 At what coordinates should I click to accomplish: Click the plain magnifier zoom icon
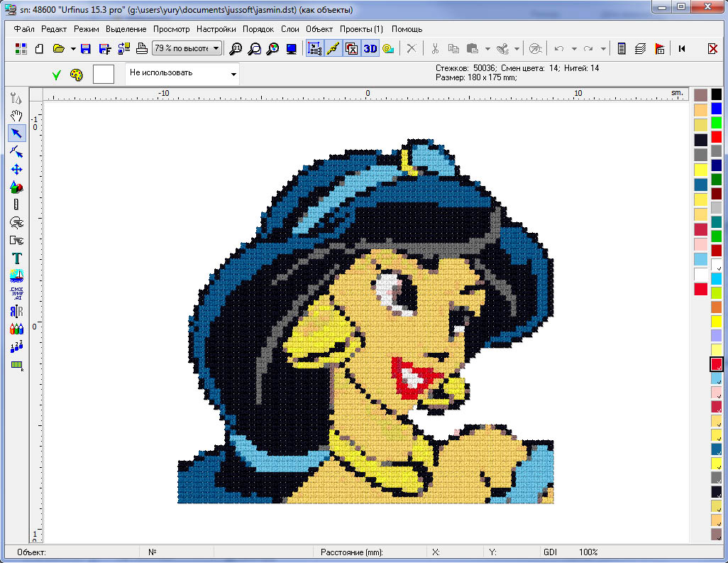click(x=255, y=48)
